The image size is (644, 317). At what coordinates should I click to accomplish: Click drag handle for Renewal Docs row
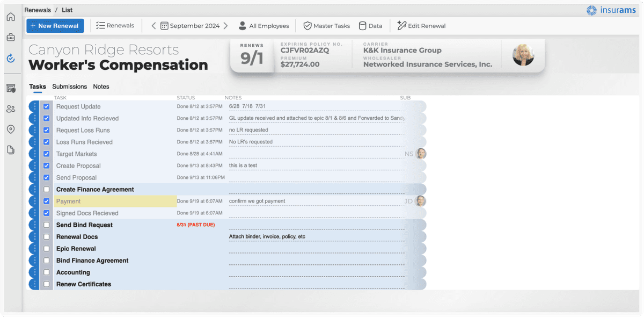(x=34, y=236)
